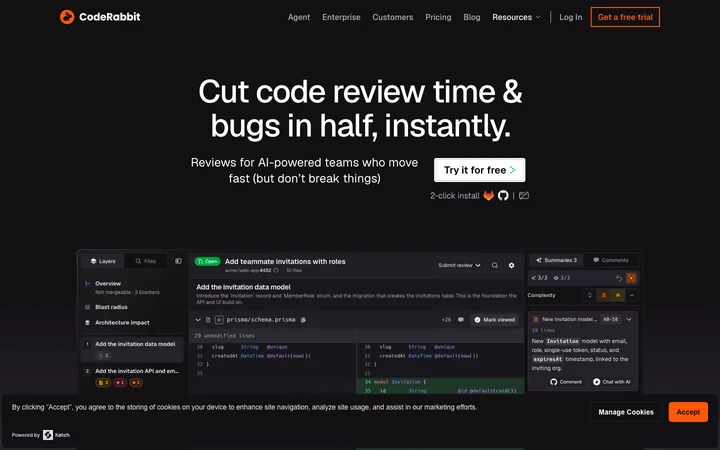Image resolution: width=720 pixels, height=450 pixels.
Task: Toggle the orange focus target button
Action: point(631,278)
